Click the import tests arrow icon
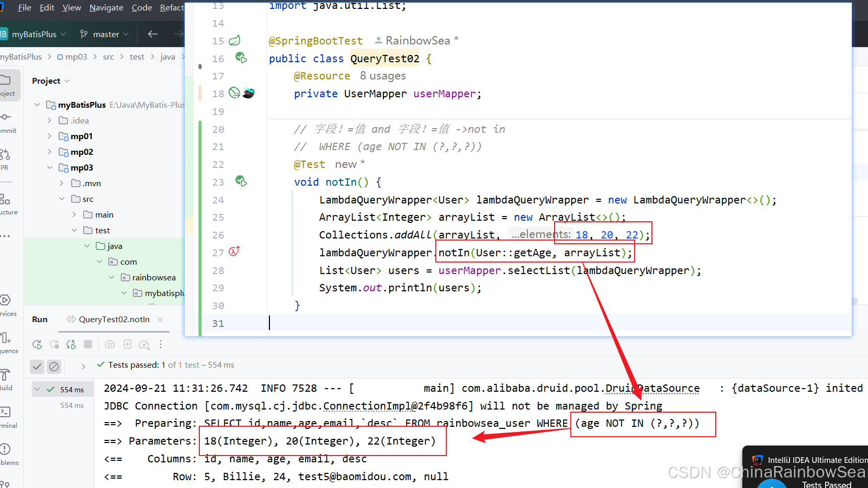868x488 pixels. point(127,344)
